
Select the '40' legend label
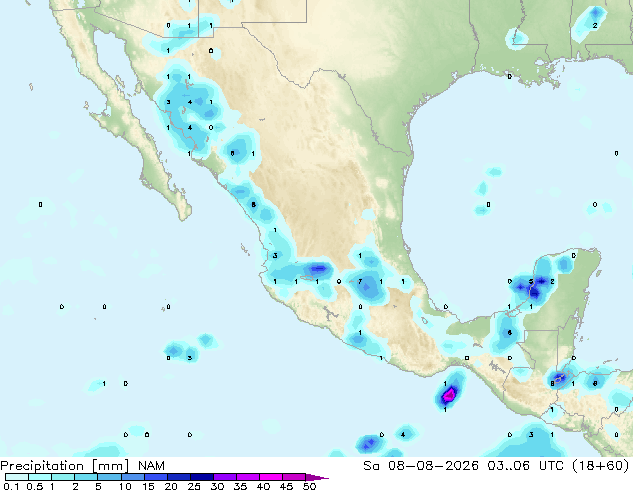263,486
